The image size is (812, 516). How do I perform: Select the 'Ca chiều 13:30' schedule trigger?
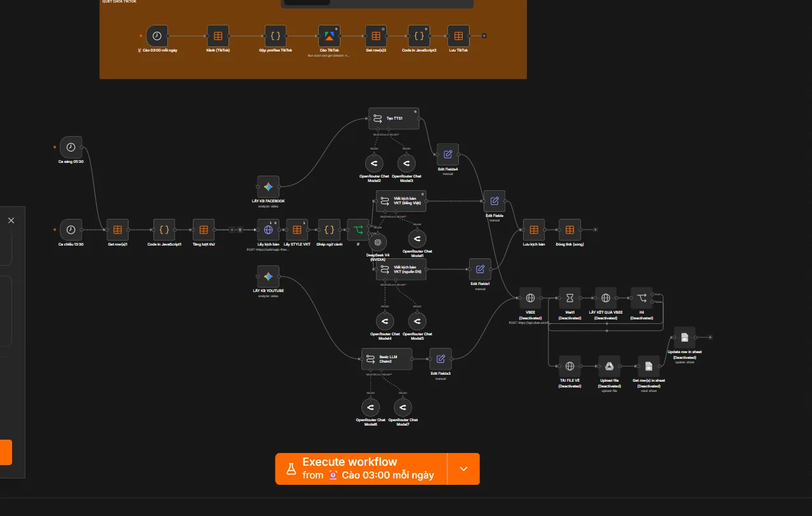pyautogui.click(x=71, y=230)
